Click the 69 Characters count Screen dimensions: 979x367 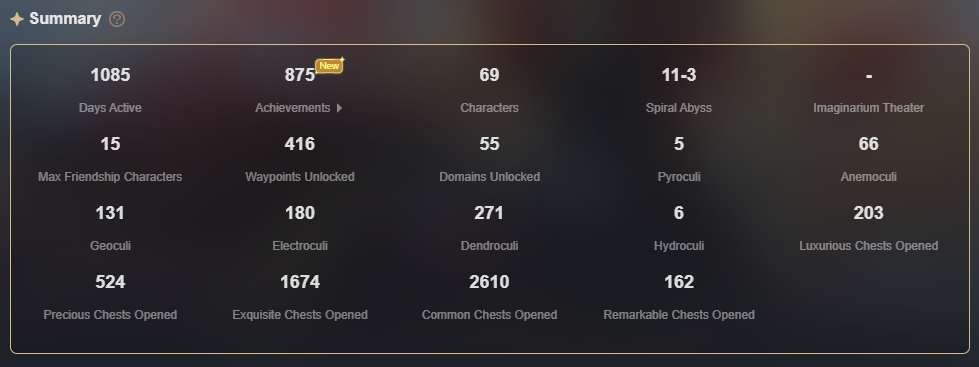[489, 75]
